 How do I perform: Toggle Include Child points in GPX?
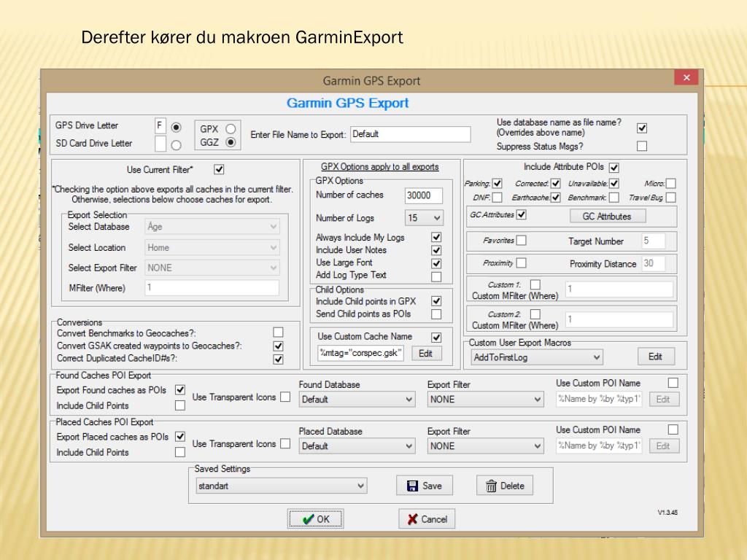(436, 301)
